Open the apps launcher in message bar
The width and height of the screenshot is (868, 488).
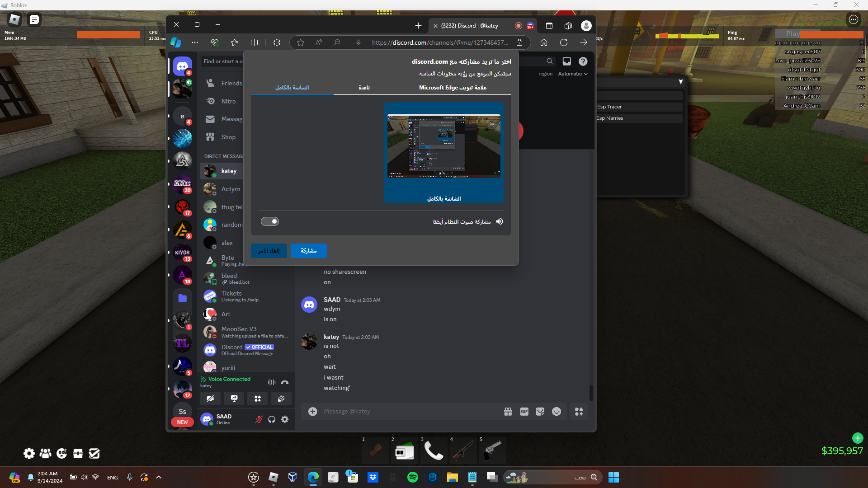(579, 411)
